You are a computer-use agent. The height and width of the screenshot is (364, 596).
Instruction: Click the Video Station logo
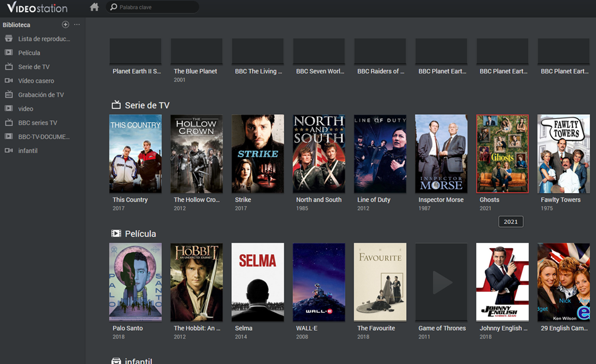(37, 7)
